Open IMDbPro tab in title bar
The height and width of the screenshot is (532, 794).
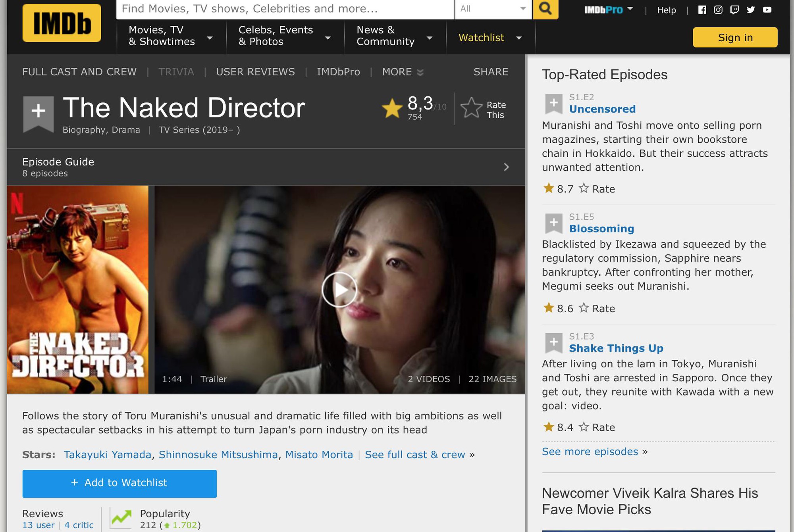338,72
